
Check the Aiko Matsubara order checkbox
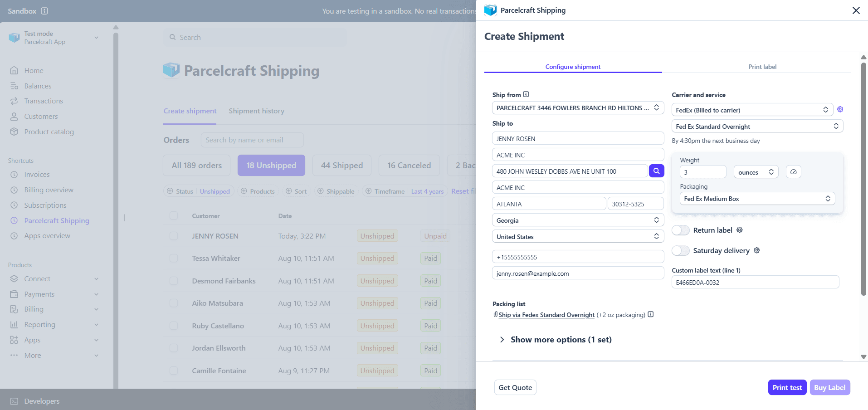174,303
